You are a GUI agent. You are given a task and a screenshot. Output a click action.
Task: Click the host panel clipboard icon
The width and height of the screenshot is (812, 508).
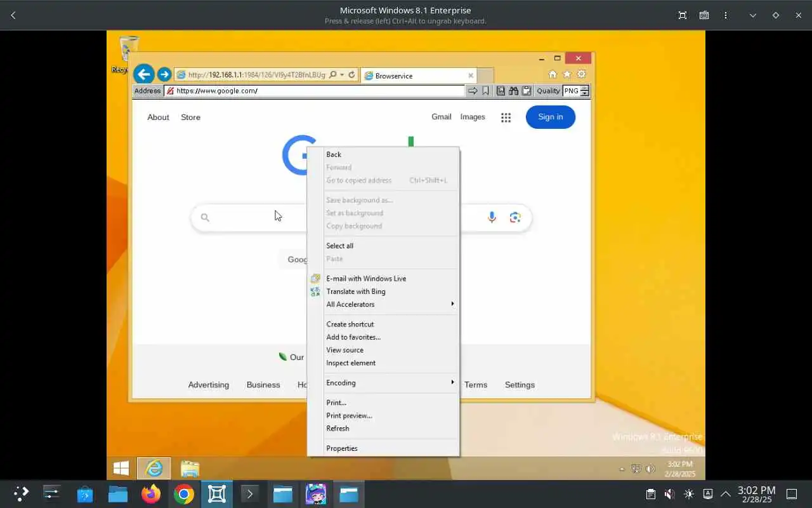point(650,494)
